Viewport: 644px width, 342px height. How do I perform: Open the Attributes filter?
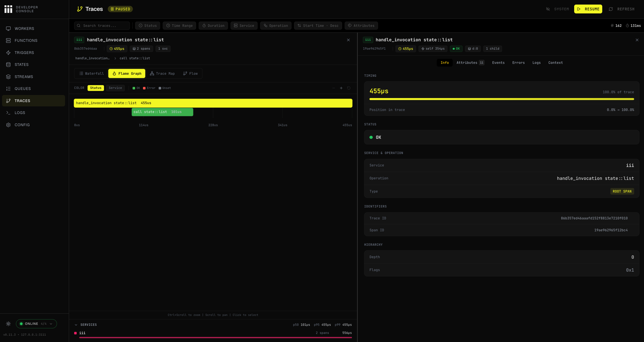coord(361,26)
